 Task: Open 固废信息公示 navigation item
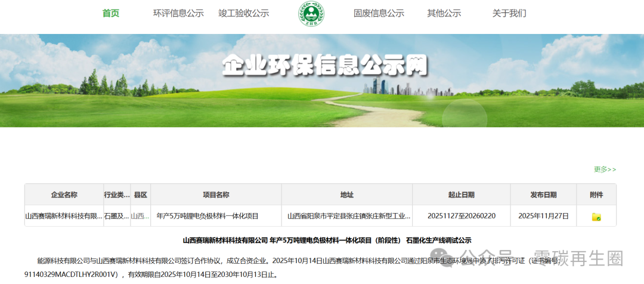click(379, 13)
